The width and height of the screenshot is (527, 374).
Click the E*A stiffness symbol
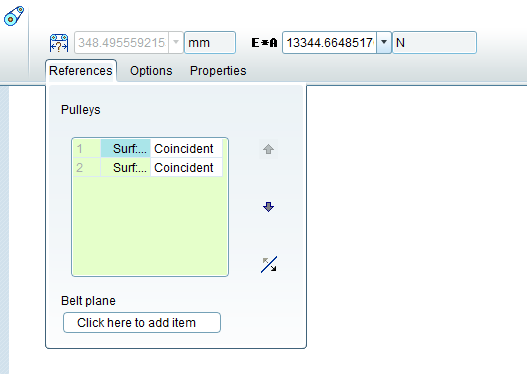click(264, 43)
